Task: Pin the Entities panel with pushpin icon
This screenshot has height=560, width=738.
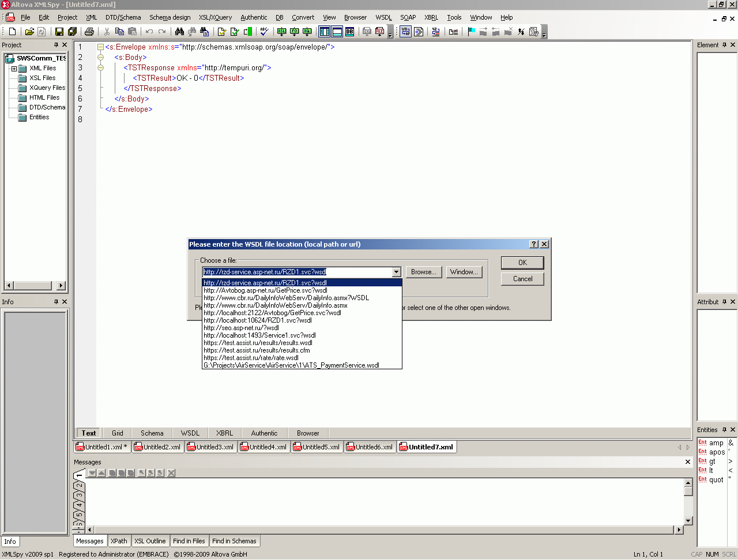Action: (x=724, y=430)
